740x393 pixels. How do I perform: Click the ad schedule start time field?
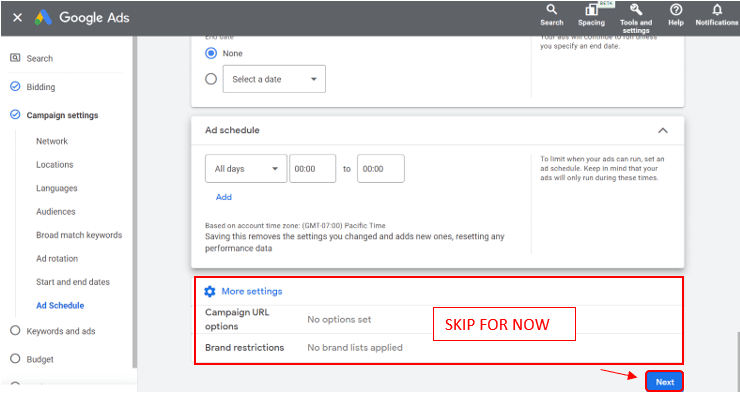point(312,168)
